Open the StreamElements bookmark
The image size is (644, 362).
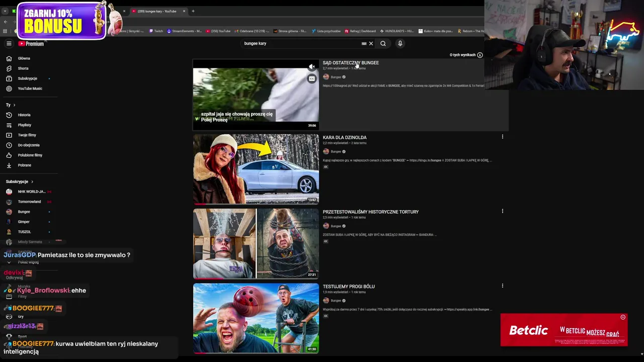pyautogui.click(x=184, y=31)
